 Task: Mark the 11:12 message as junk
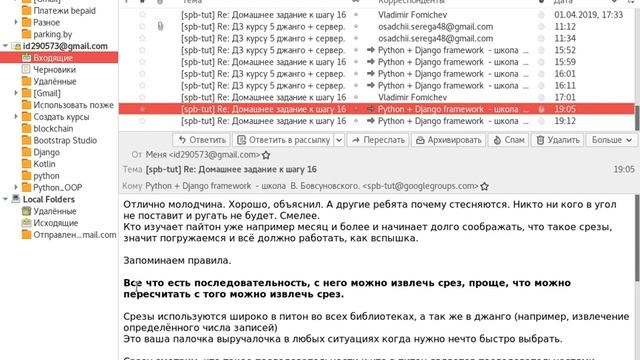pos(541,27)
